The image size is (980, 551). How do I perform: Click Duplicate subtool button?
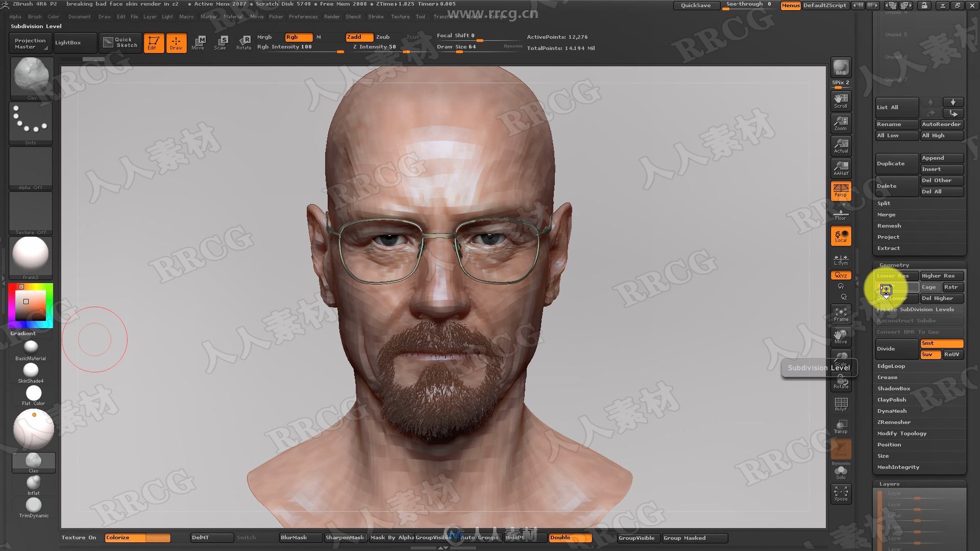(897, 163)
